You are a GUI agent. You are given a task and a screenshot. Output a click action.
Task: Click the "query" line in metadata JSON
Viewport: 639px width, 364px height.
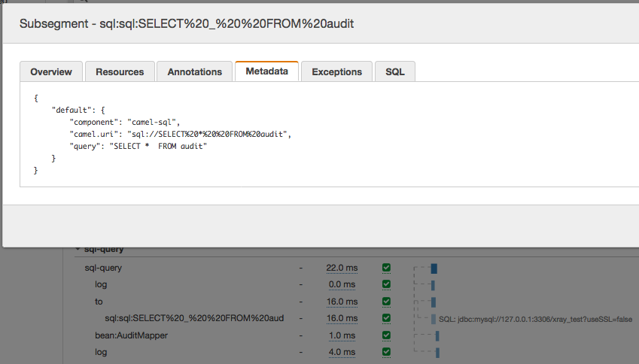138,146
